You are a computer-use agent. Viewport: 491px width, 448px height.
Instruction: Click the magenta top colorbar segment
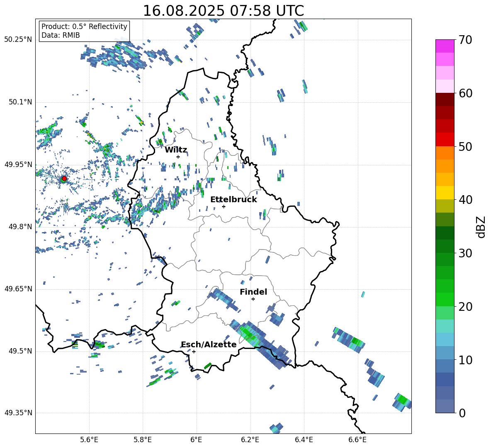tap(445, 46)
